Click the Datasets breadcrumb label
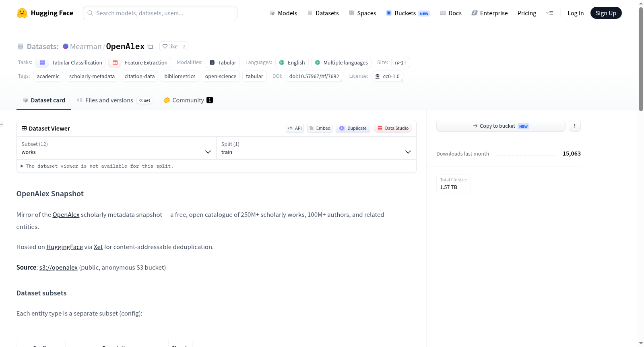This screenshot has width=644, height=347. [x=43, y=46]
